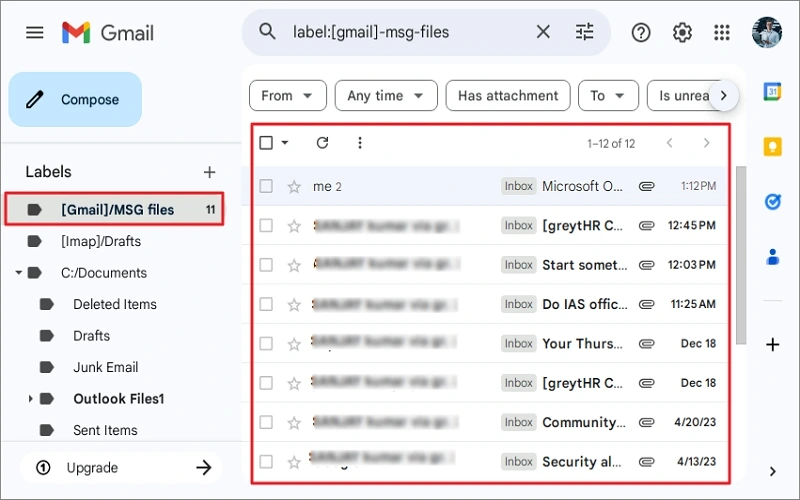
Task: Click the Refresh icon
Action: click(322, 143)
